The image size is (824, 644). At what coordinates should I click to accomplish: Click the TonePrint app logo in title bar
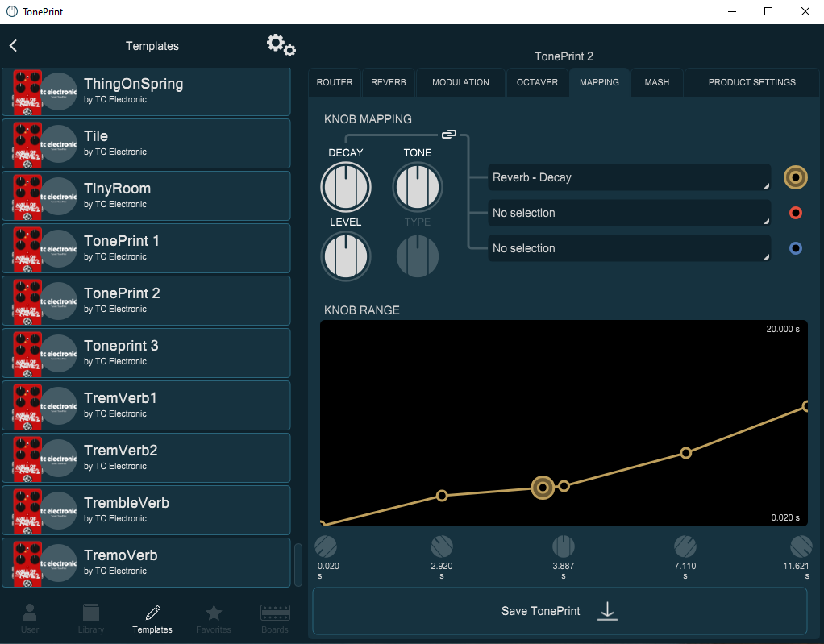pyautogui.click(x=11, y=11)
